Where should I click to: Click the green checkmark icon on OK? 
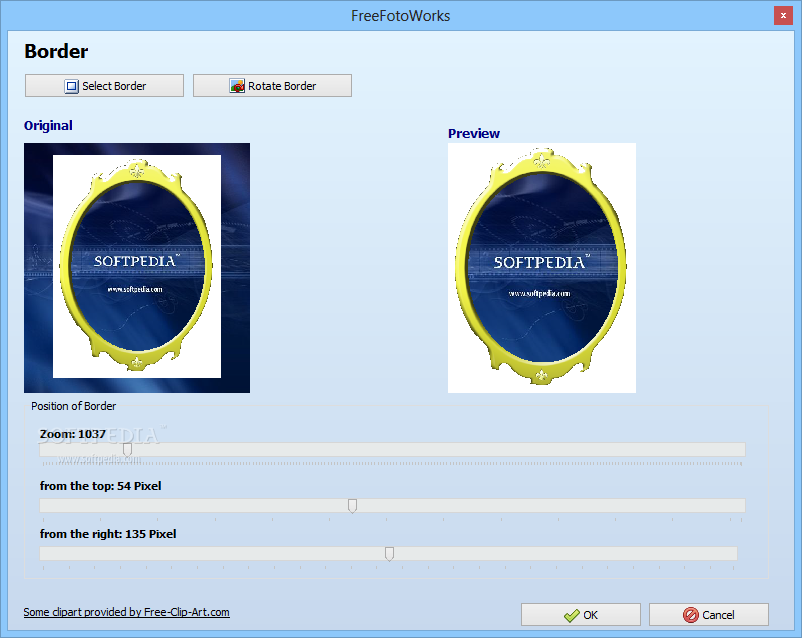point(571,615)
